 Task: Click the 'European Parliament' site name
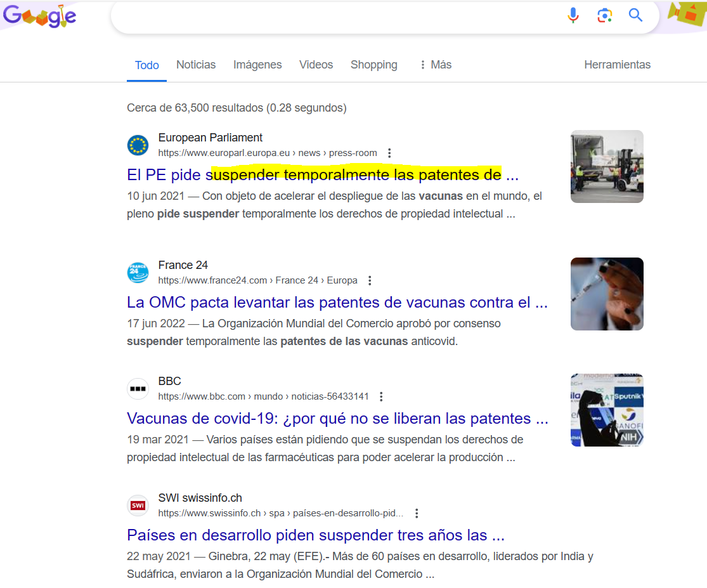(210, 138)
